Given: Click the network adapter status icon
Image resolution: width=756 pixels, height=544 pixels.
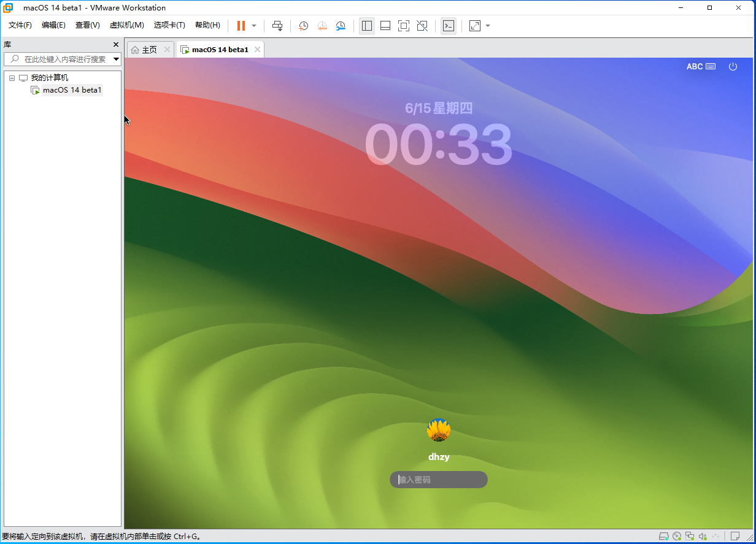Looking at the screenshot, I should click(689, 535).
